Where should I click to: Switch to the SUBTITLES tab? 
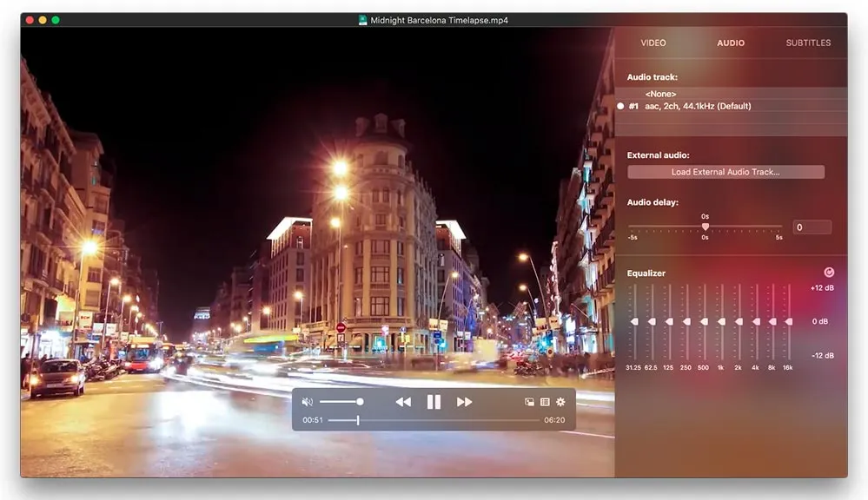point(807,43)
